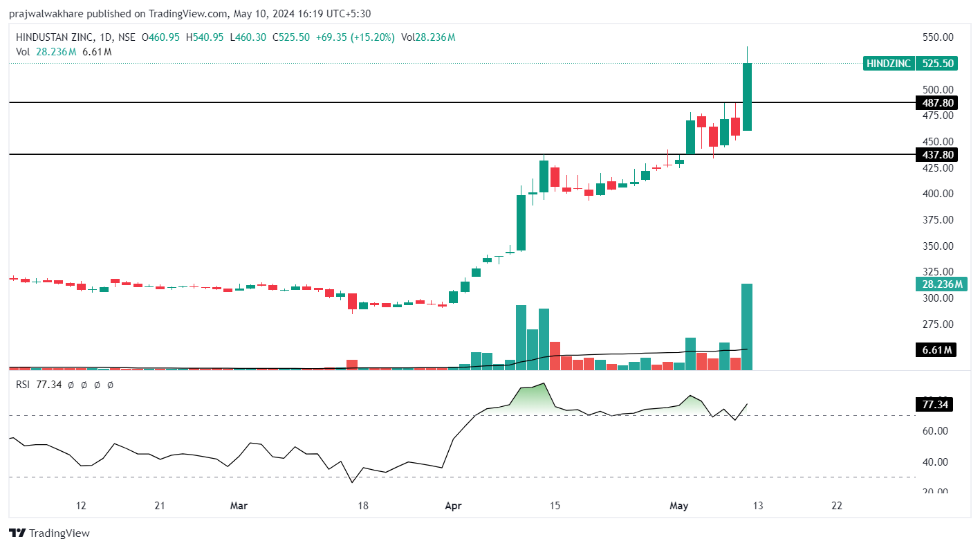The width and height of the screenshot is (980, 548).
Task: Click the 22 date label on time axis
Action: click(x=837, y=506)
